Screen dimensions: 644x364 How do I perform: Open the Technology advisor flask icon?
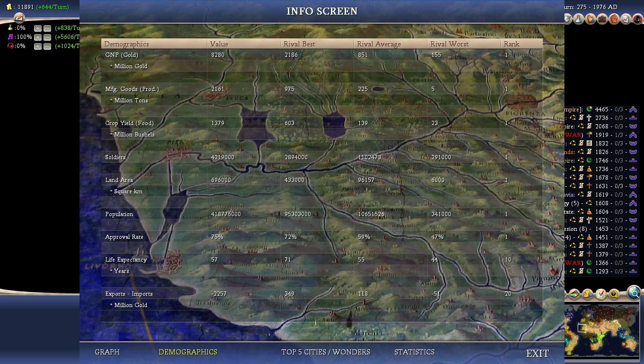coord(579,19)
